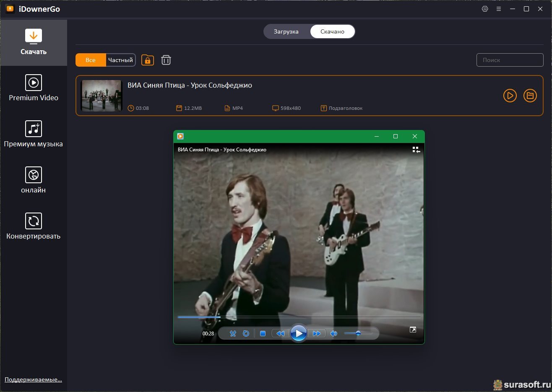Image resolution: width=552 pixels, height=392 pixels.
Task: Click the iDownerGo logo icon
Action: pyautogui.click(x=10, y=9)
